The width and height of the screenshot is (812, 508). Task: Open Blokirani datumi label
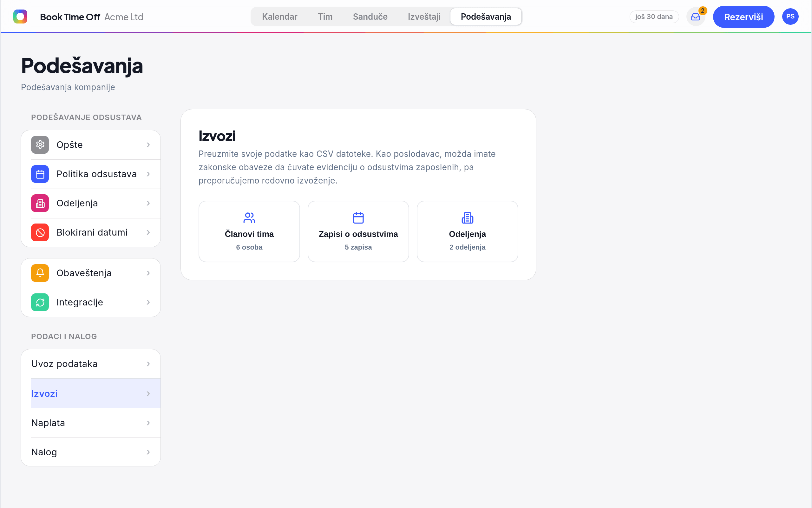coord(92,232)
